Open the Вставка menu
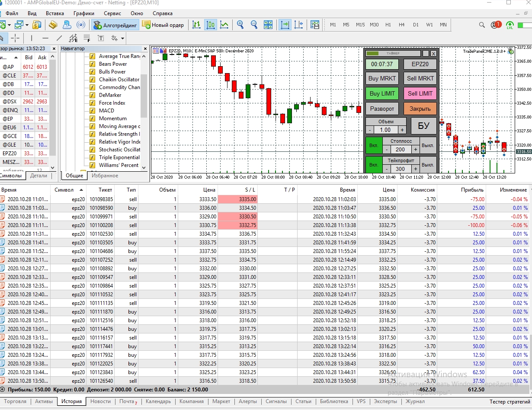 click(x=55, y=13)
